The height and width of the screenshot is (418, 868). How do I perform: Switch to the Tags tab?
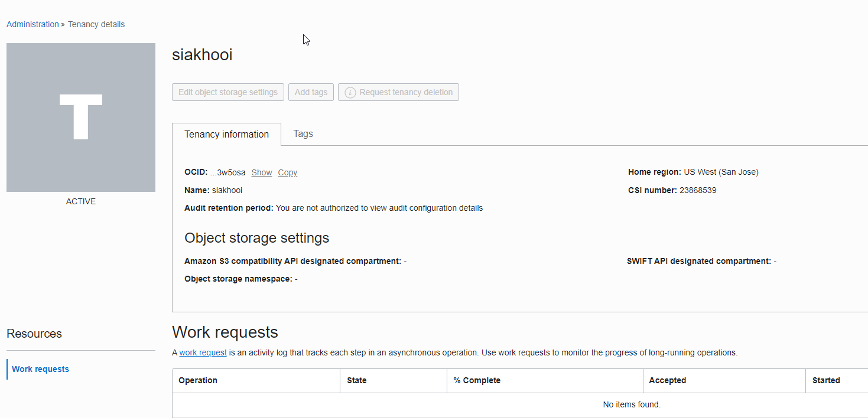pyautogui.click(x=303, y=133)
